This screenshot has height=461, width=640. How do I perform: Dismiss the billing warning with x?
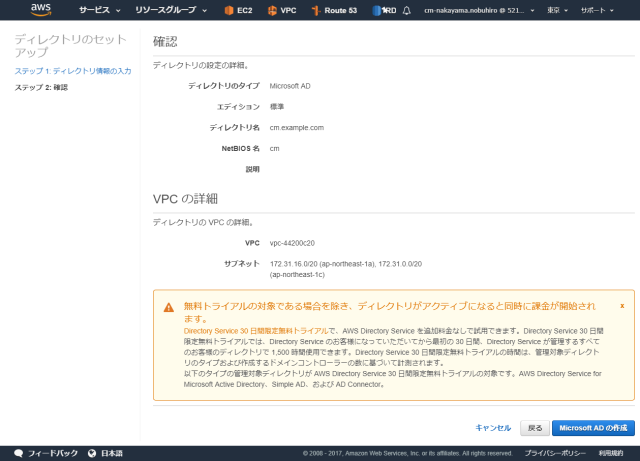622,305
